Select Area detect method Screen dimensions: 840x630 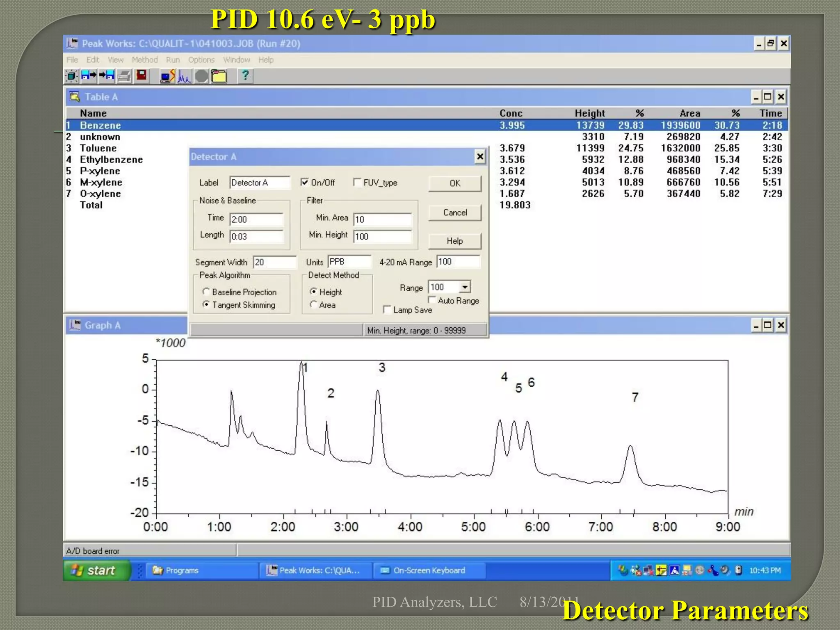point(313,304)
